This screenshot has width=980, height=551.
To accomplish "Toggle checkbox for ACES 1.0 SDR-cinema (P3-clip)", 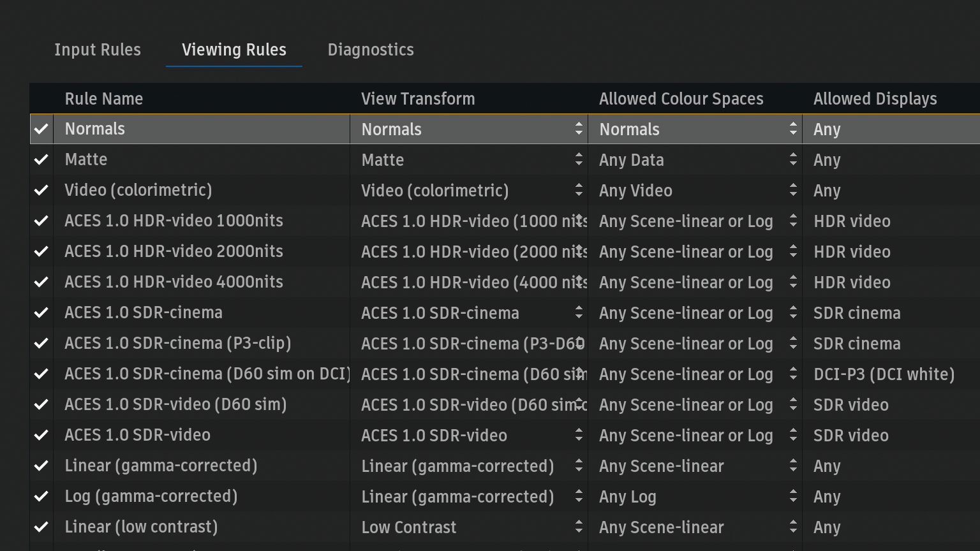I will 41,343.
